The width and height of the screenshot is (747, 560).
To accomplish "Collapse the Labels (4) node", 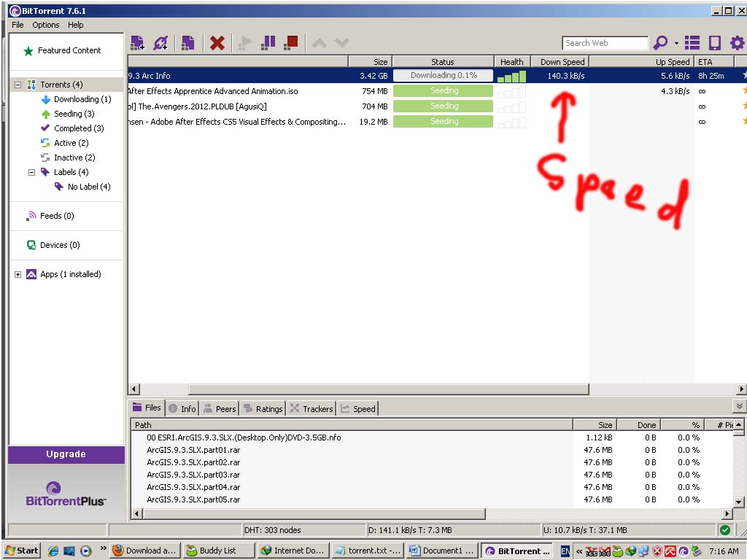I will point(31,172).
